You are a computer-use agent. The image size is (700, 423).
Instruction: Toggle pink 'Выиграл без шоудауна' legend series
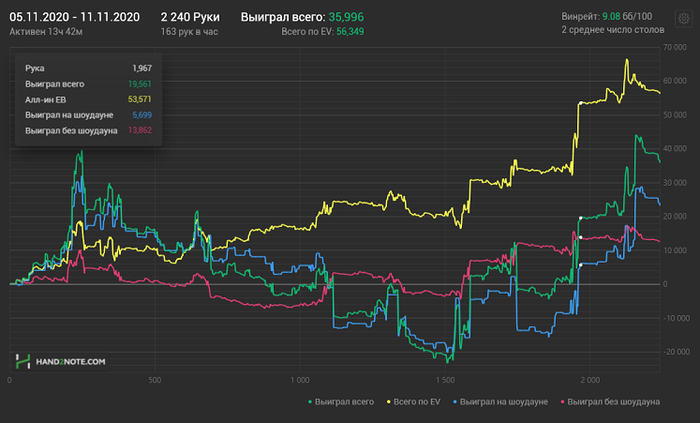[610, 402]
